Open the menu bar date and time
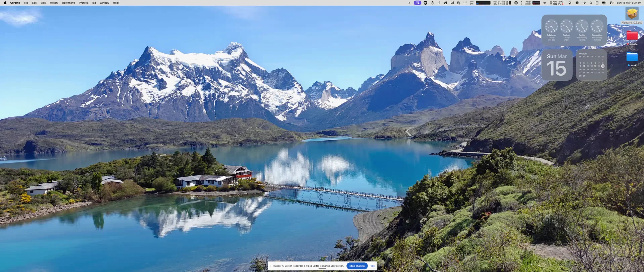 (629, 3)
